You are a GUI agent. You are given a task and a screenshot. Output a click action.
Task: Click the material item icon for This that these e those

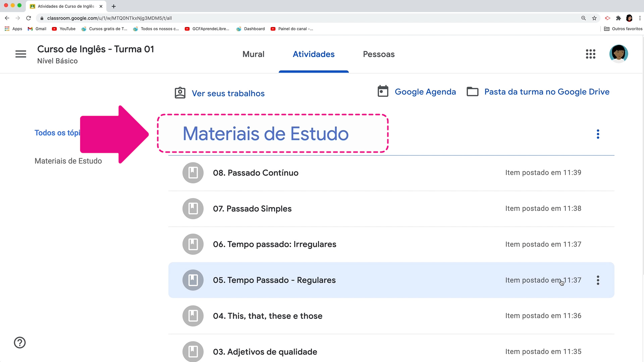click(x=193, y=316)
